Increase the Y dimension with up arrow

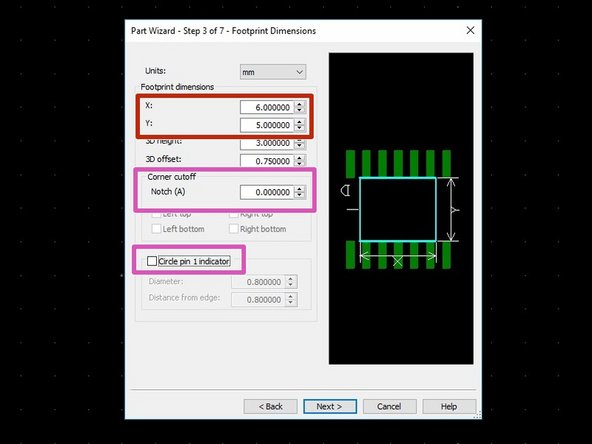coord(299,122)
